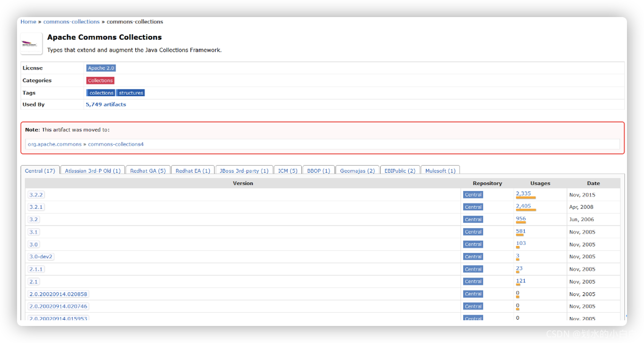Open commons-collections breadcrumb link
This screenshot has width=644, height=343.
pyautogui.click(x=72, y=22)
